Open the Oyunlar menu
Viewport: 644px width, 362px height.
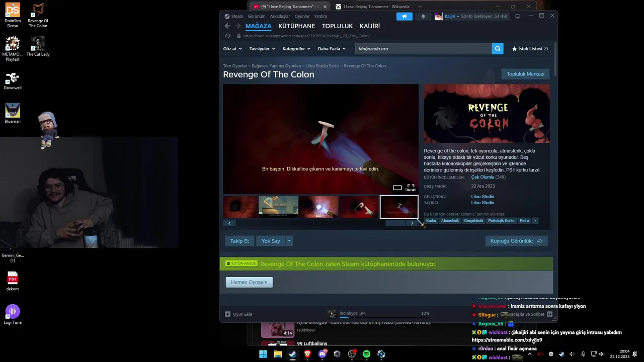tap(302, 16)
